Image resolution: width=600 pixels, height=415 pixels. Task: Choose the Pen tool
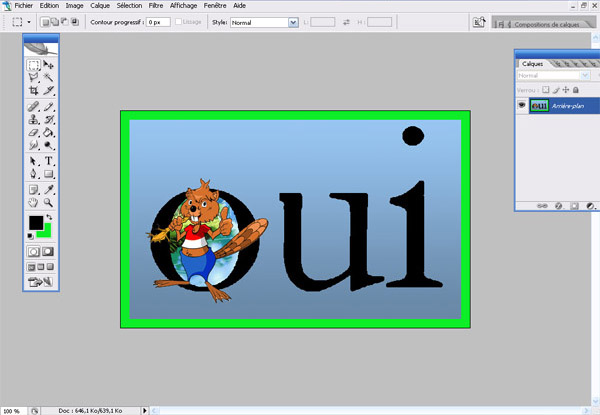tap(33, 174)
